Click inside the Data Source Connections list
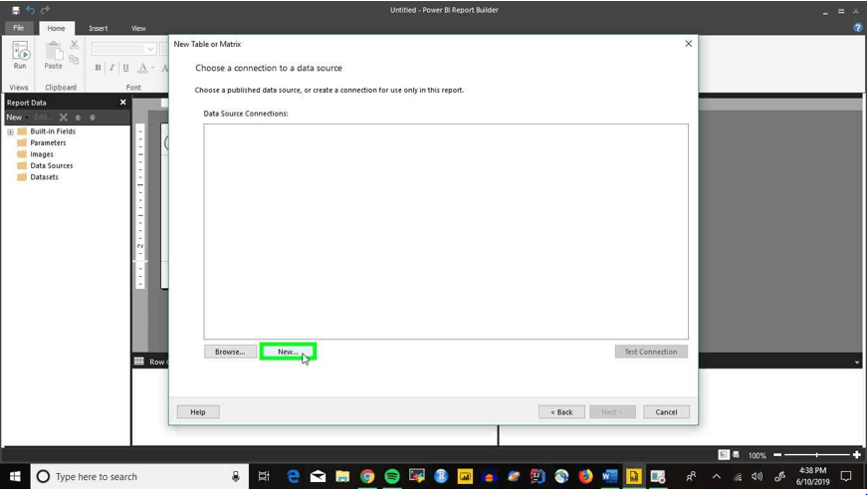The height and width of the screenshot is (495, 868). point(446,231)
